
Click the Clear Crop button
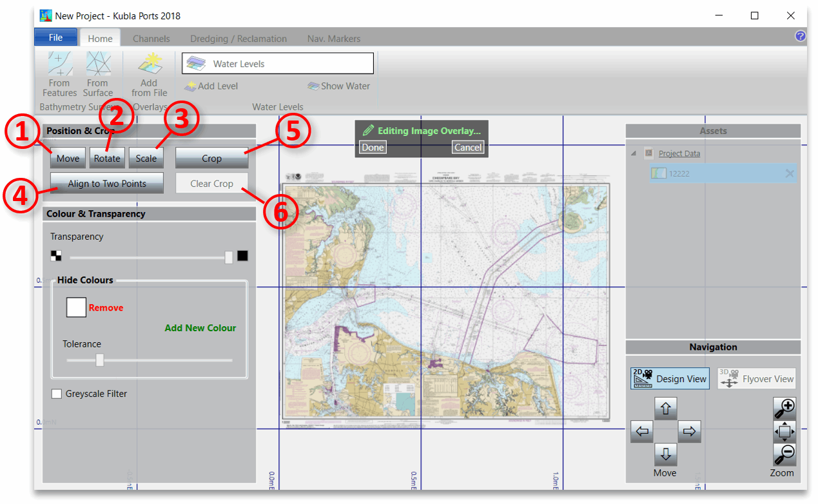click(211, 184)
